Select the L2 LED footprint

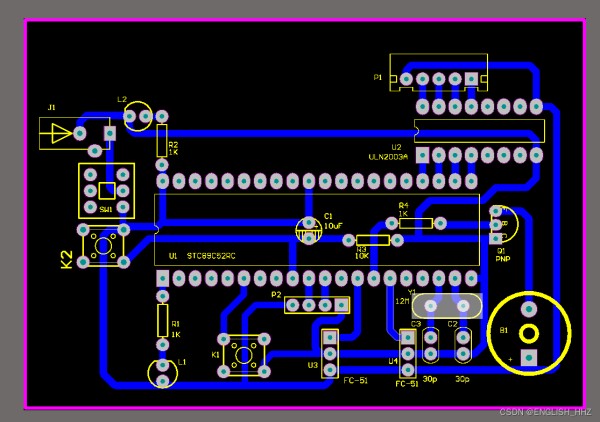[x=138, y=117]
